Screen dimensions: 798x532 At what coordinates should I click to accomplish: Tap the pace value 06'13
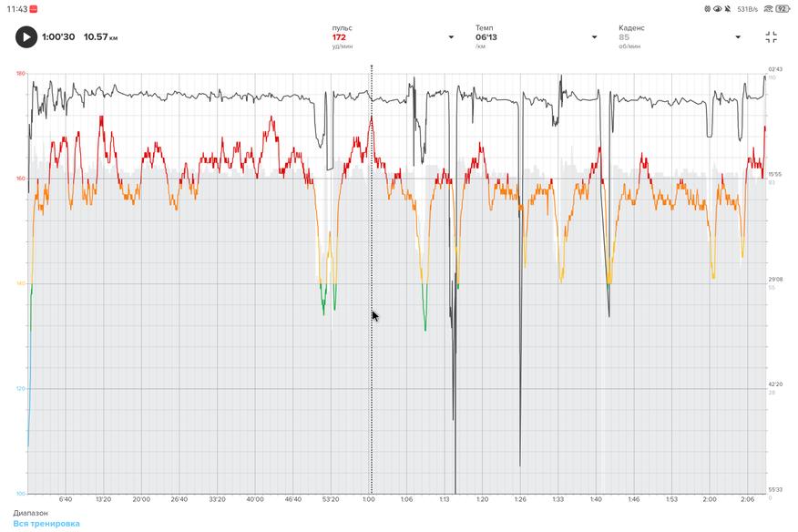486,37
